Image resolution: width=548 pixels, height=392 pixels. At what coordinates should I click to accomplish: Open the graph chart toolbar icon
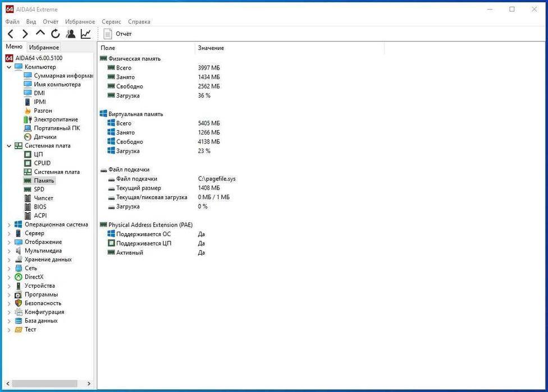85,34
